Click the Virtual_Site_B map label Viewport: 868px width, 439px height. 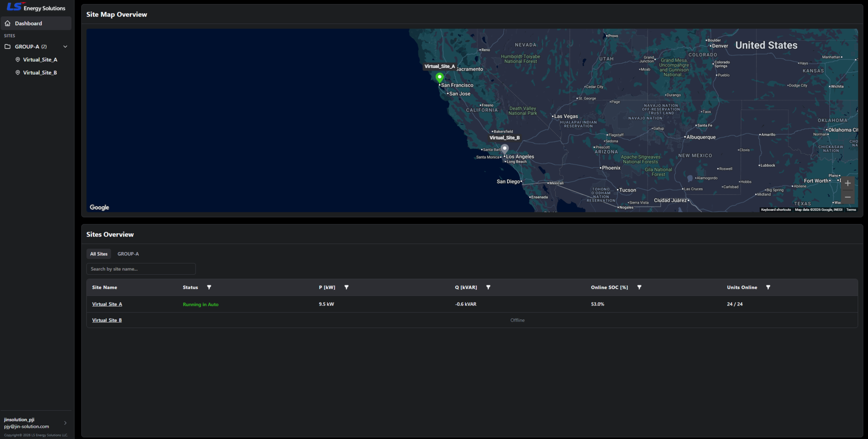point(504,138)
